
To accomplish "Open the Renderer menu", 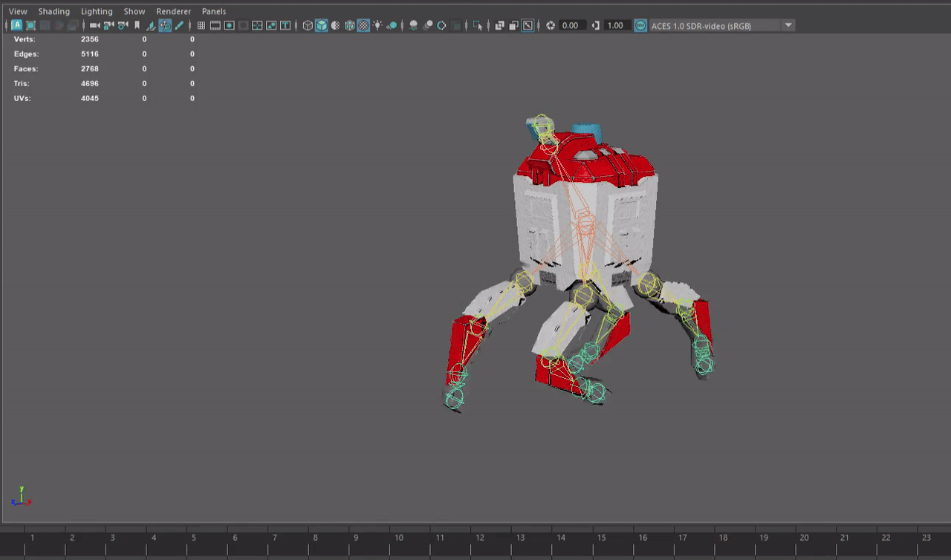I will coord(173,11).
